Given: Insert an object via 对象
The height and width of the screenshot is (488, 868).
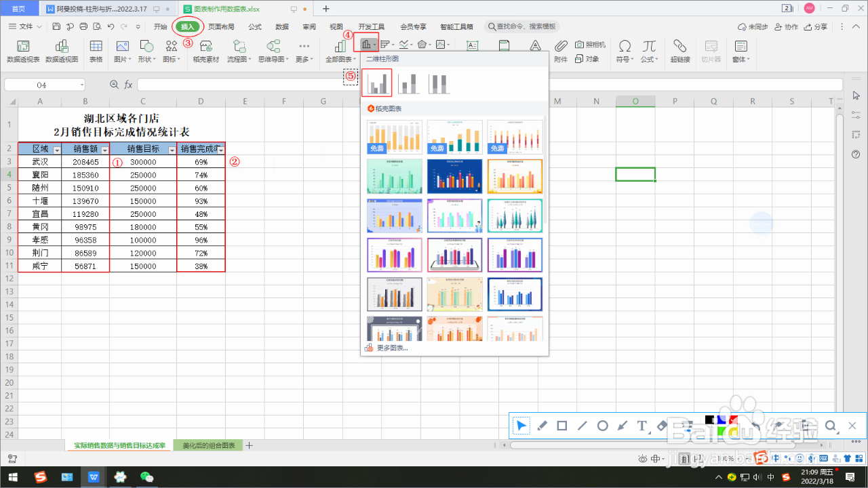Looking at the screenshot, I should click(x=587, y=59).
